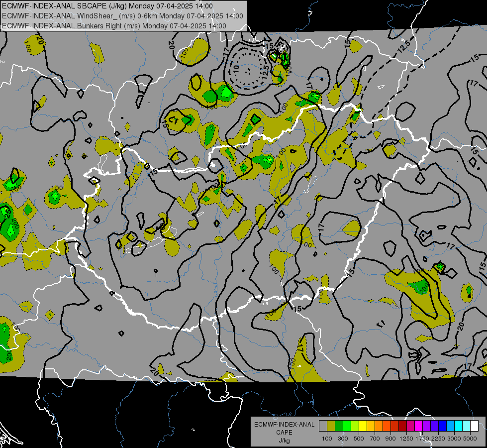This screenshot has width=487, height=448.
Task: Select the olive swatch in CAPE legend
Action: [x=331, y=426]
